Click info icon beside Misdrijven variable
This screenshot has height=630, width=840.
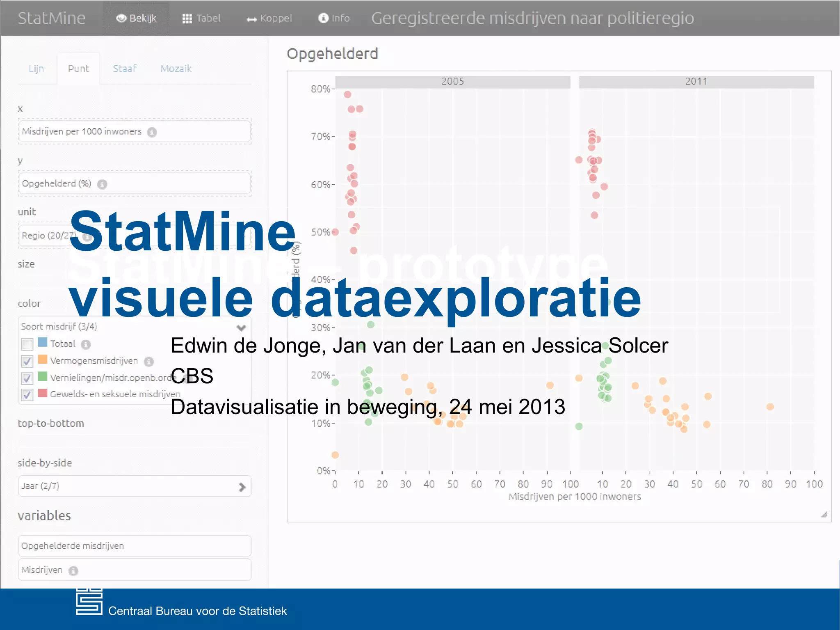[x=73, y=570]
